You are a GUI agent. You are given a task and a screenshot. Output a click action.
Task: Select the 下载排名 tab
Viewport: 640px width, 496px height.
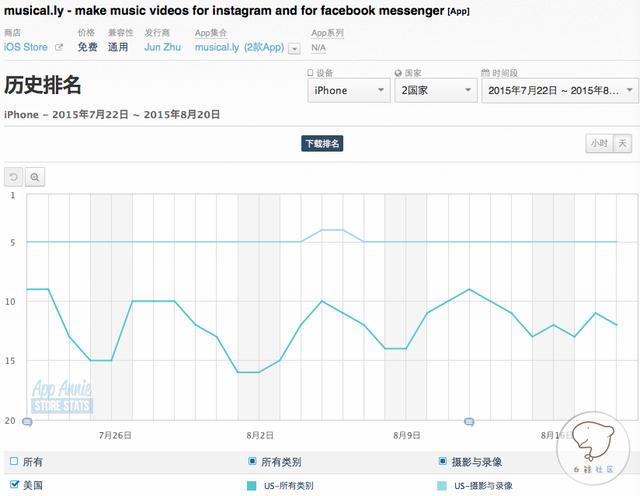click(322, 143)
